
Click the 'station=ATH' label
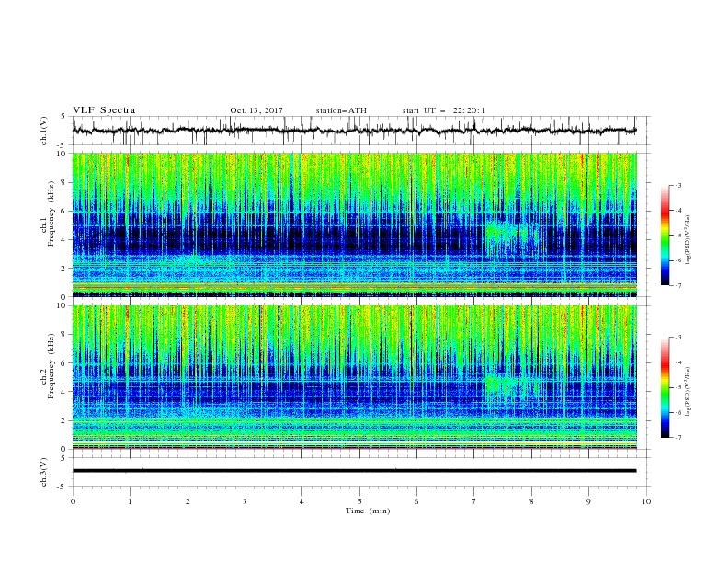pyautogui.click(x=341, y=110)
